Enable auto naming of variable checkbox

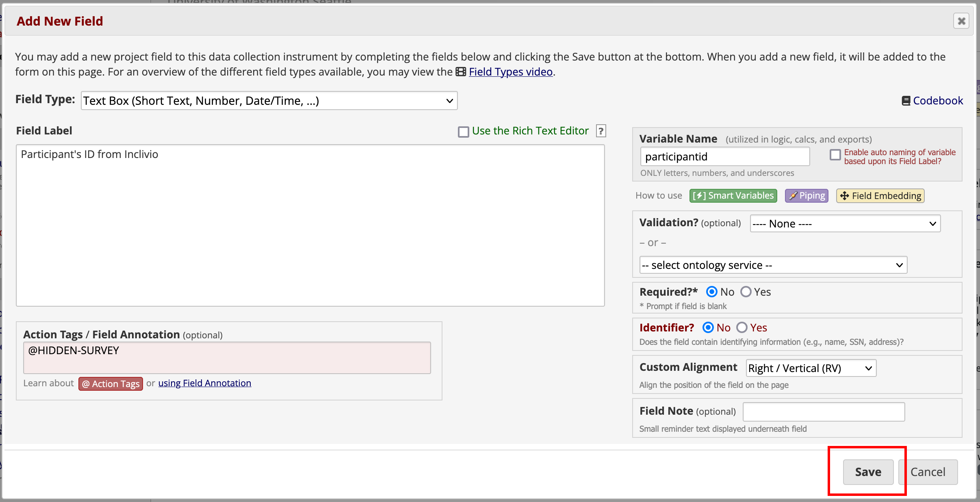pyautogui.click(x=835, y=155)
